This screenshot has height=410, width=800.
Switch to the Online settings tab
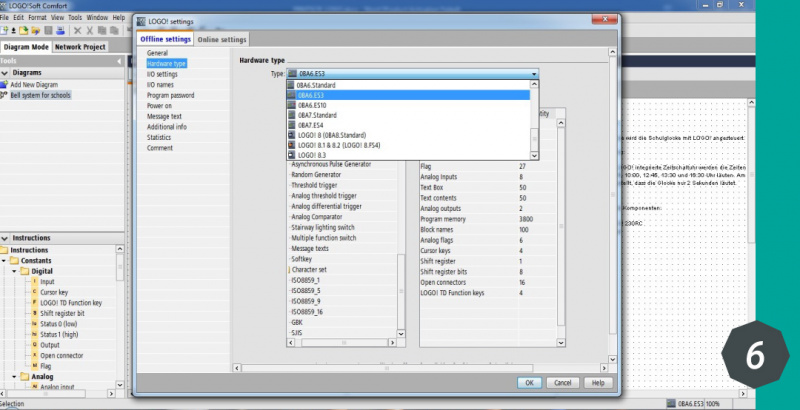click(221, 39)
